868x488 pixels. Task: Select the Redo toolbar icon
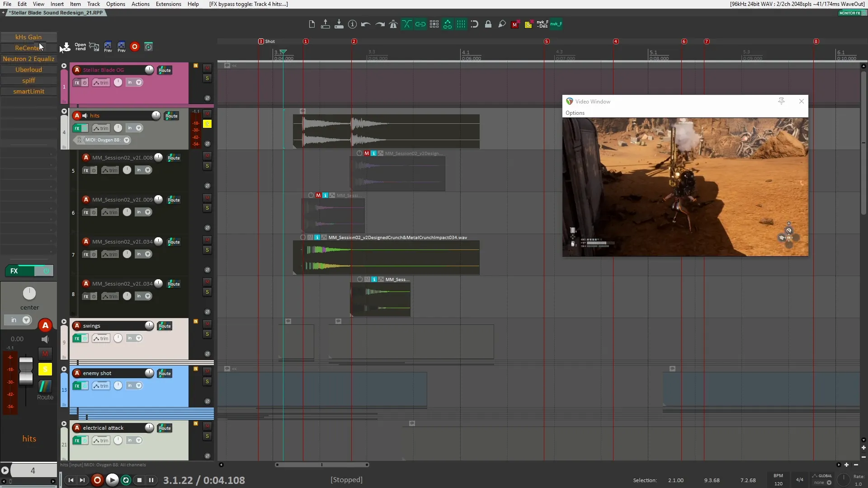click(x=379, y=24)
